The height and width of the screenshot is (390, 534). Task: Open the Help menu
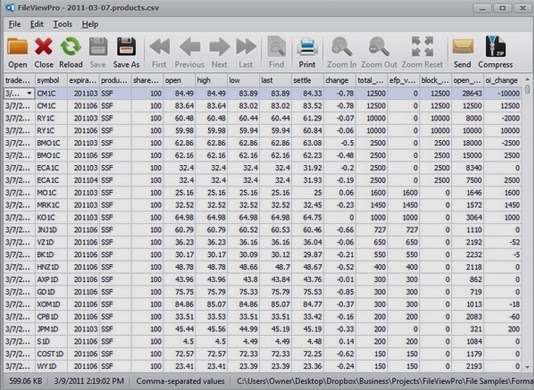[x=90, y=25]
